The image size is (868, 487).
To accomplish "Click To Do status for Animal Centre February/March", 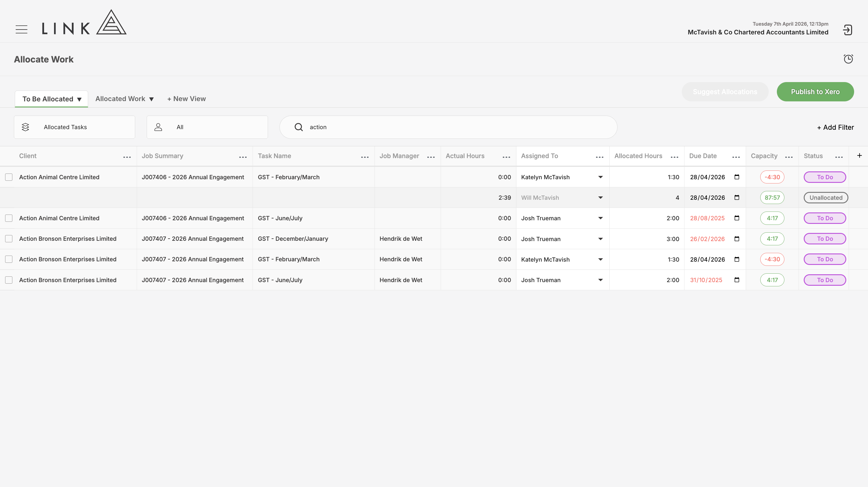I will (x=825, y=177).
